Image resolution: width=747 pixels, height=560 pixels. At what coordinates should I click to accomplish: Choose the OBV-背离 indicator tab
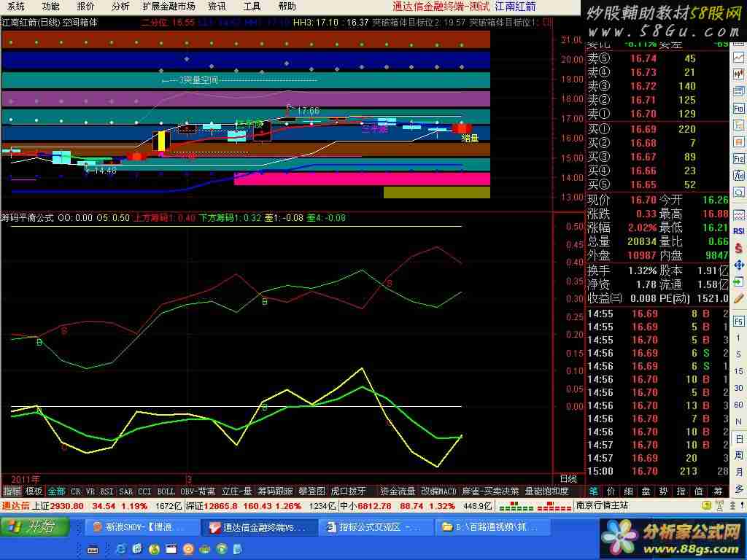197,491
